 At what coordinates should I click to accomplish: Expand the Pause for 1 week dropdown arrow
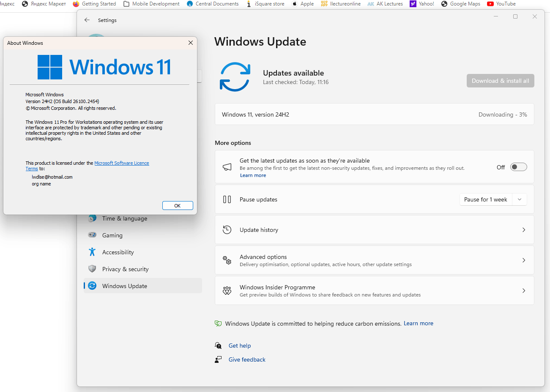pos(520,199)
